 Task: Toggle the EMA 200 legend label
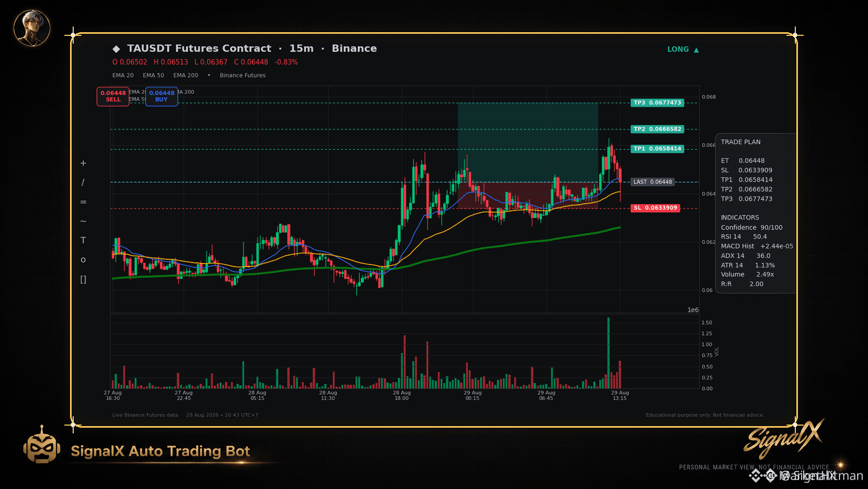click(x=185, y=75)
